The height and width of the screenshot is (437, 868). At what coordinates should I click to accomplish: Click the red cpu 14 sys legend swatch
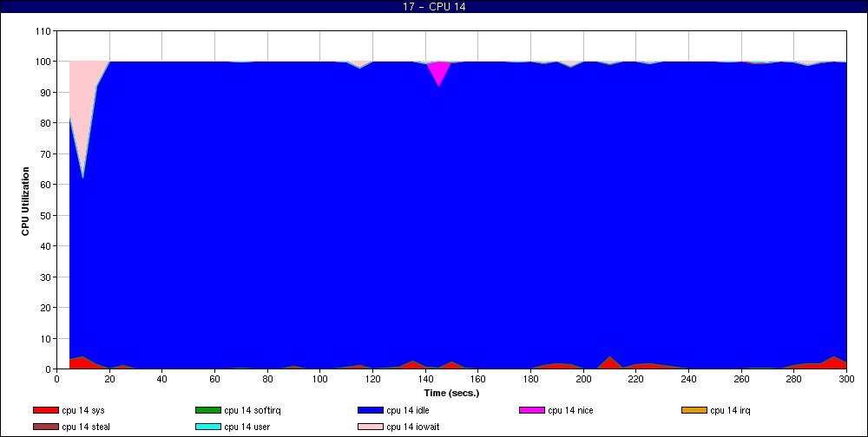tap(45, 410)
